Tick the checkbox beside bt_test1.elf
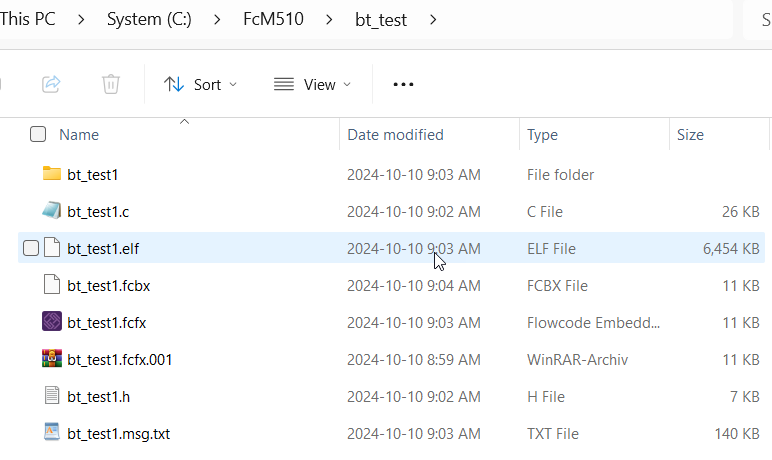The height and width of the screenshot is (460, 772). pyautogui.click(x=31, y=248)
